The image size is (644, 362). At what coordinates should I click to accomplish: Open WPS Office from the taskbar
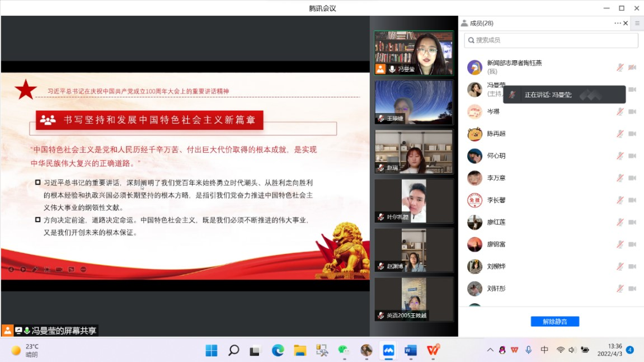[433, 350]
